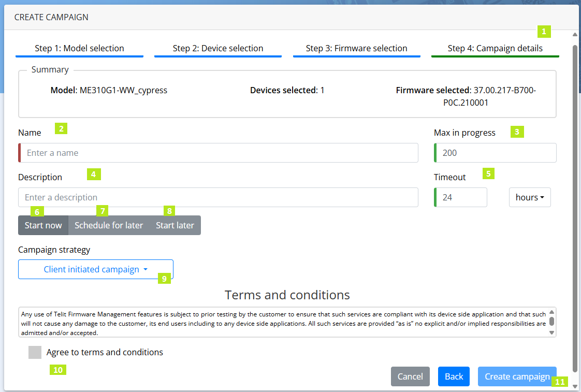Open the hours unit dropdown
The width and height of the screenshot is (581, 392).
530,197
